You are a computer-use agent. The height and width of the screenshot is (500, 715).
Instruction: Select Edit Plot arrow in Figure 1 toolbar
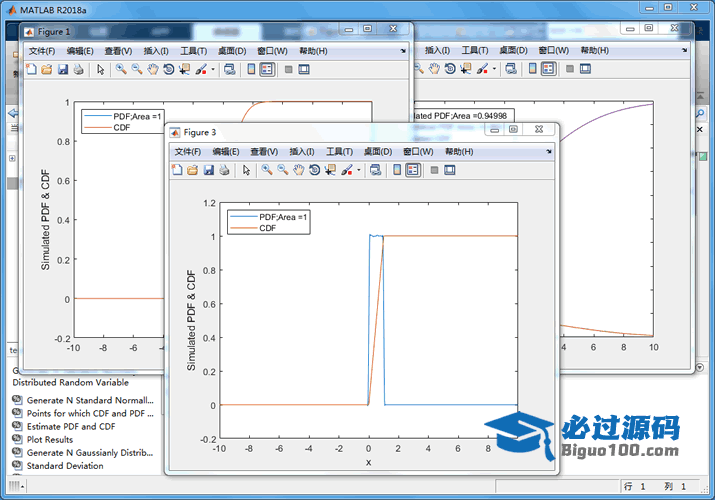click(x=100, y=69)
